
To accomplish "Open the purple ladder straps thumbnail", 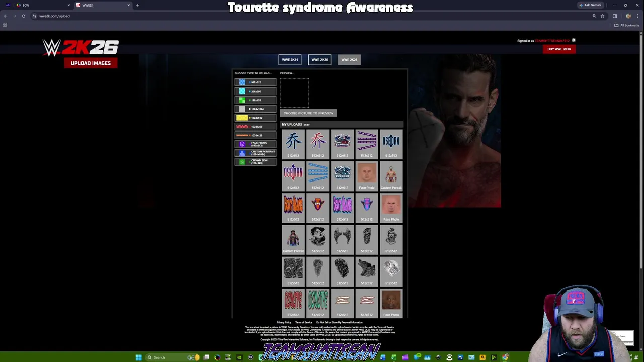I will click(x=367, y=144).
